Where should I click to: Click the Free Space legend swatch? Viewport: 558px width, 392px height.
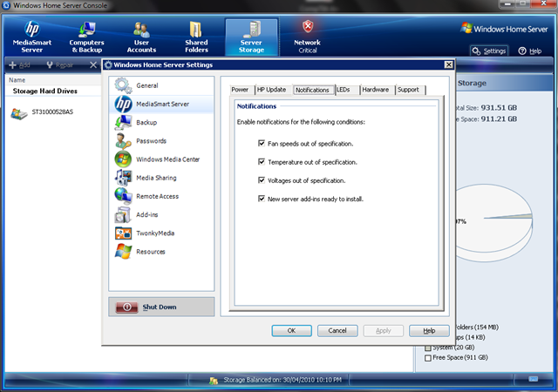pyautogui.click(x=428, y=358)
